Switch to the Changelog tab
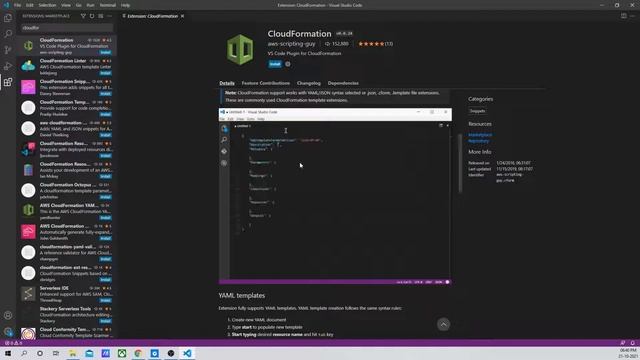 (x=309, y=83)
